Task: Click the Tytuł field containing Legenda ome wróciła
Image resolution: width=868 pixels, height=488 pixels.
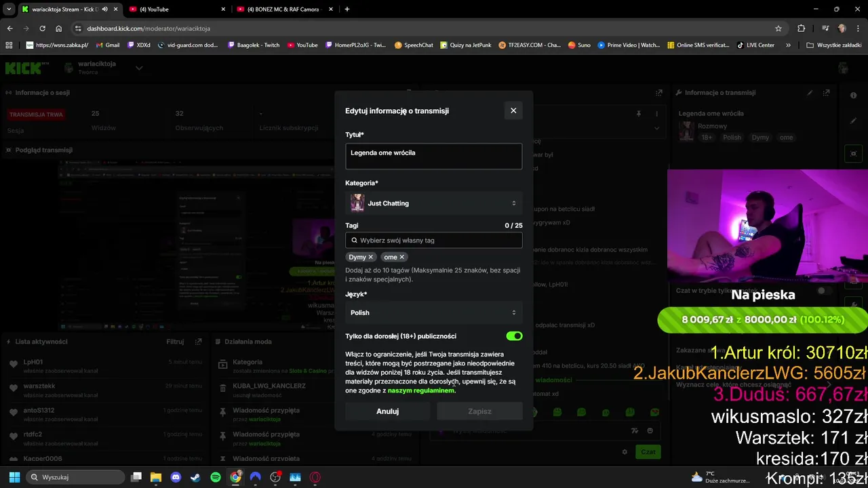Action: [433, 156]
